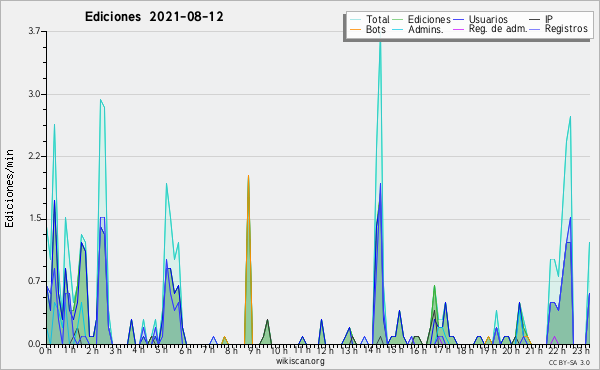
Task: Click the 'Reg. de adm.' legend label
Action: click(x=498, y=29)
